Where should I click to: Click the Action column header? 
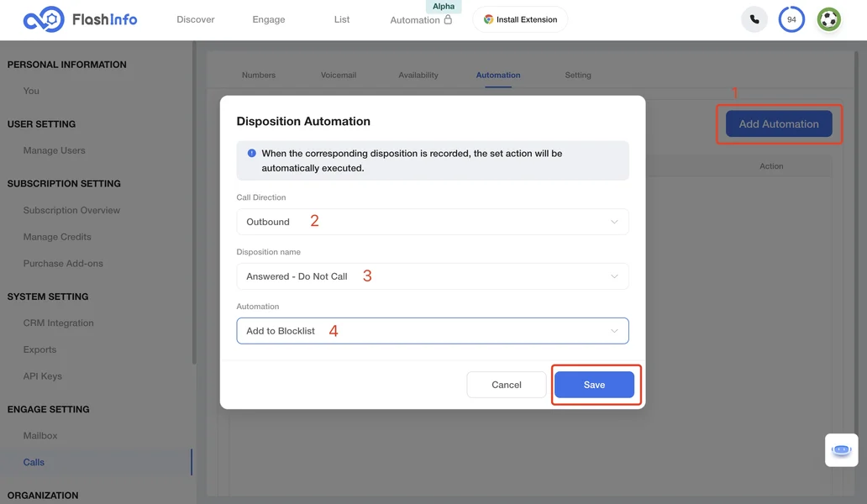click(770, 165)
